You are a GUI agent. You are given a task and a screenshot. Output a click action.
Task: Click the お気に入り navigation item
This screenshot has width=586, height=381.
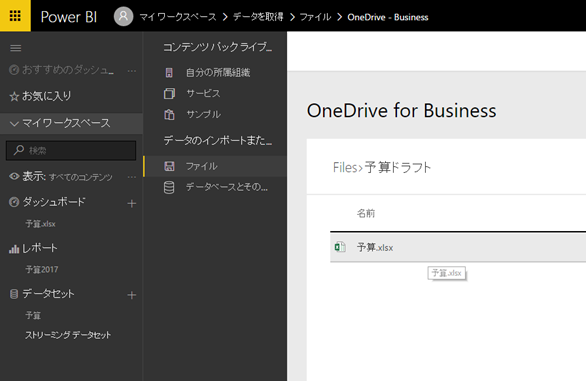point(46,96)
